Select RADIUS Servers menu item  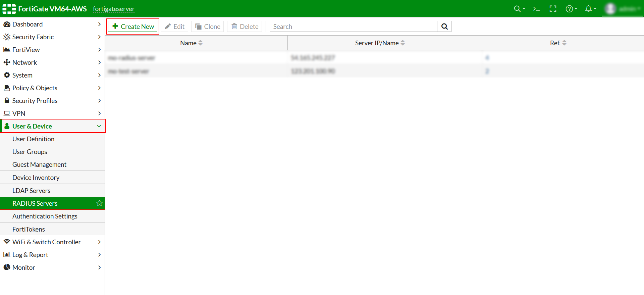(52, 203)
